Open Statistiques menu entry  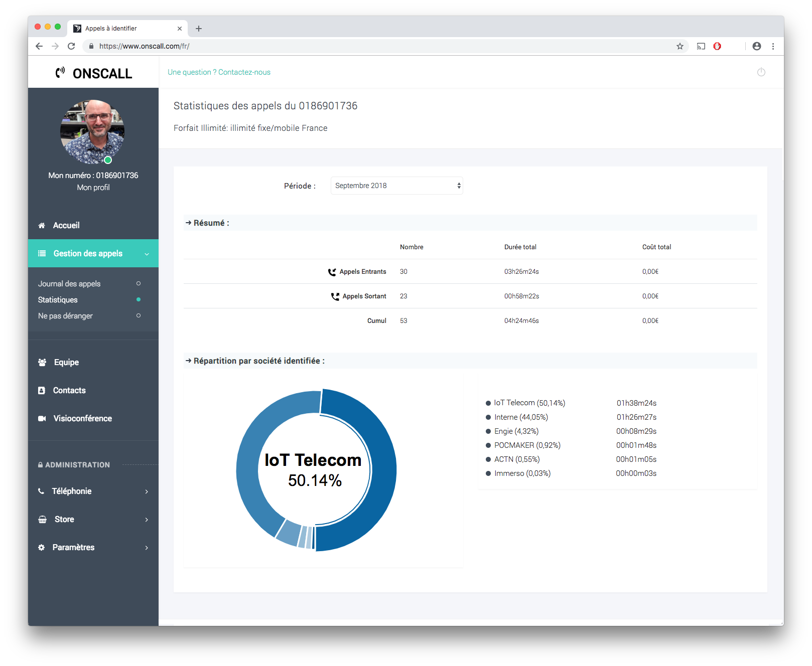coord(58,300)
